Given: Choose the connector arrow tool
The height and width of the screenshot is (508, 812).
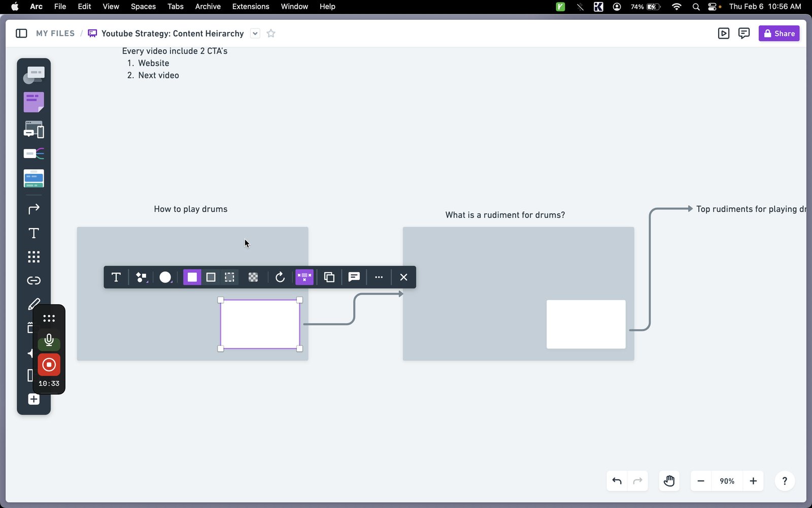Looking at the screenshot, I should (33, 209).
